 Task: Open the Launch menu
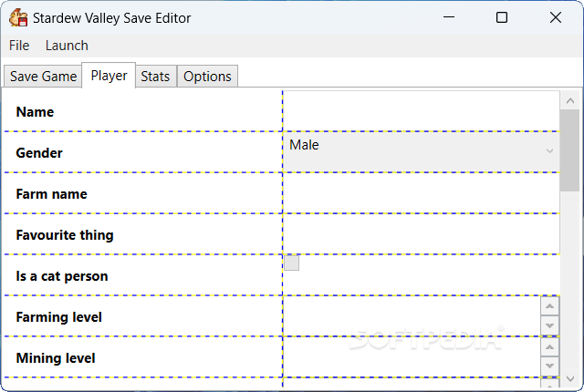tap(67, 46)
